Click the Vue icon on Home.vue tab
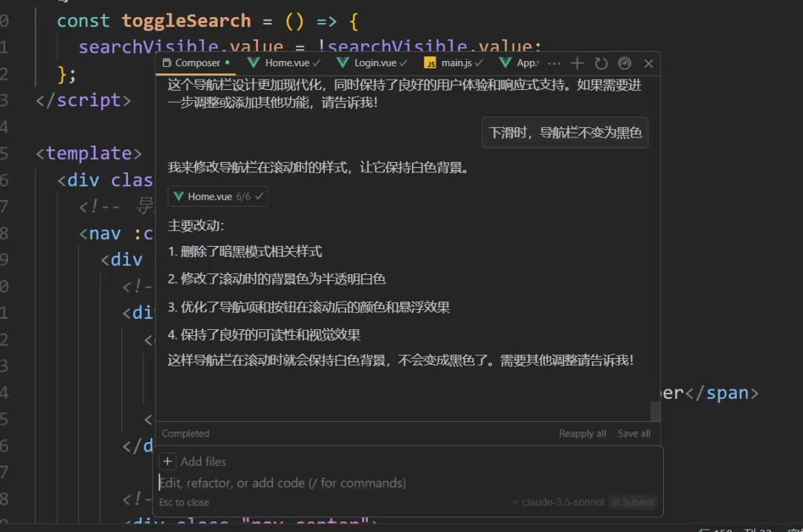 point(254,62)
